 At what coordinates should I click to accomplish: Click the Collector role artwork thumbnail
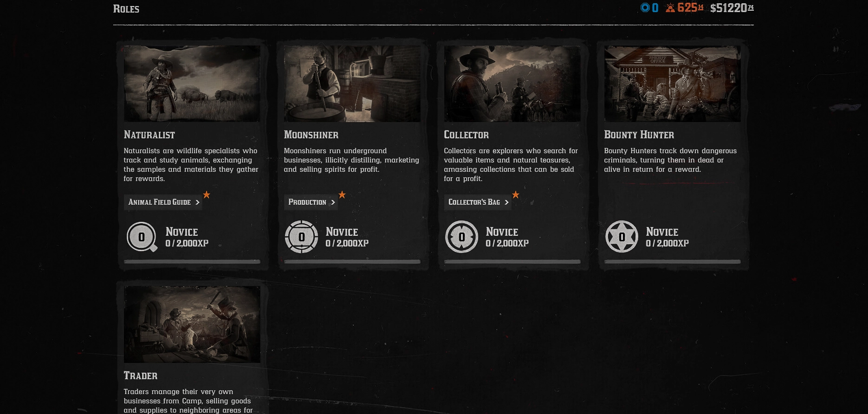click(512, 84)
